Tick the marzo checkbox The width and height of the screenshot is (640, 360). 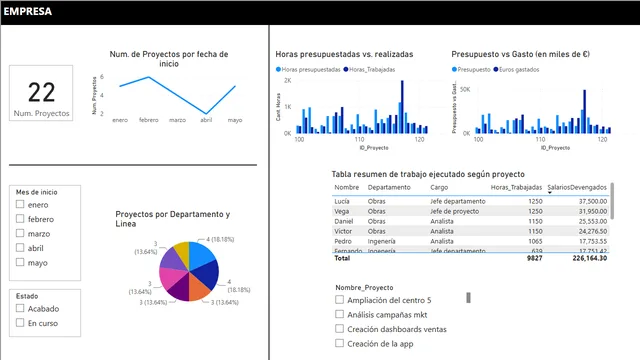[20, 233]
